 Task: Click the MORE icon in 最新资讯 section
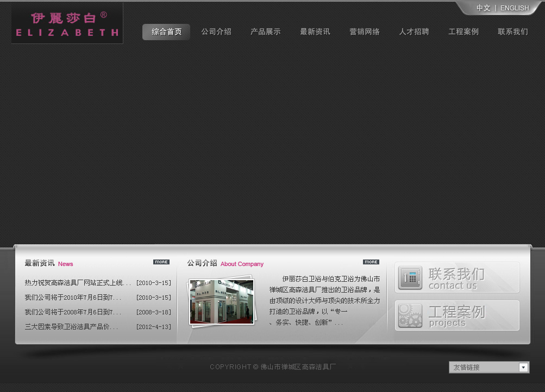[x=161, y=262]
